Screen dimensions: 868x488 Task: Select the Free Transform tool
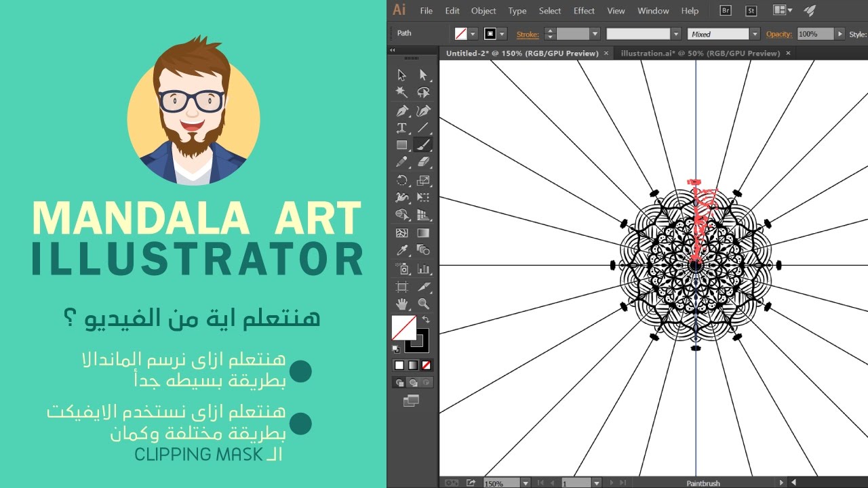coord(423,198)
